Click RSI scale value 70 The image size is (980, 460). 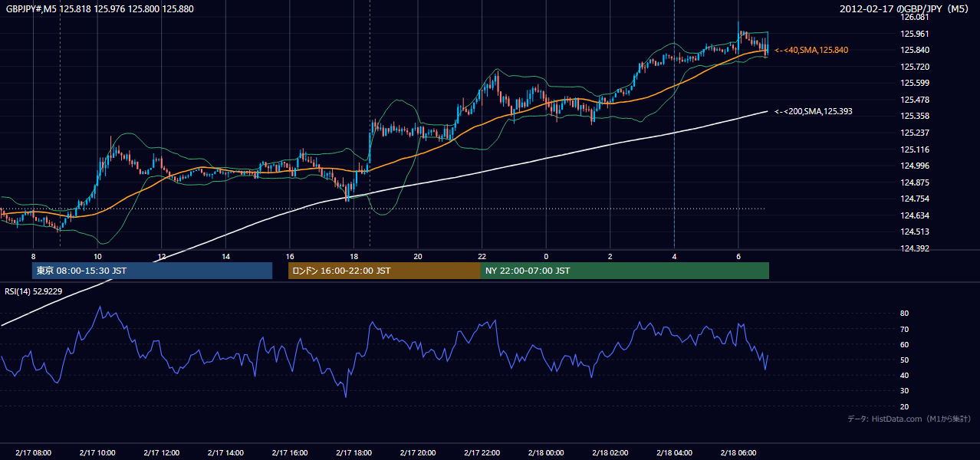click(904, 330)
